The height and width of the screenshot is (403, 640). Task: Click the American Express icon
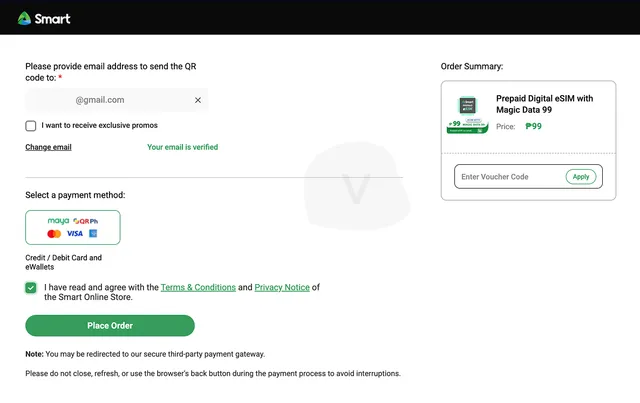click(x=93, y=234)
